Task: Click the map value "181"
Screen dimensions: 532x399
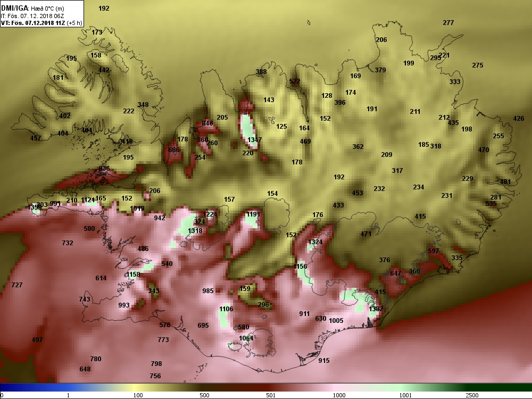Action: 58,77
